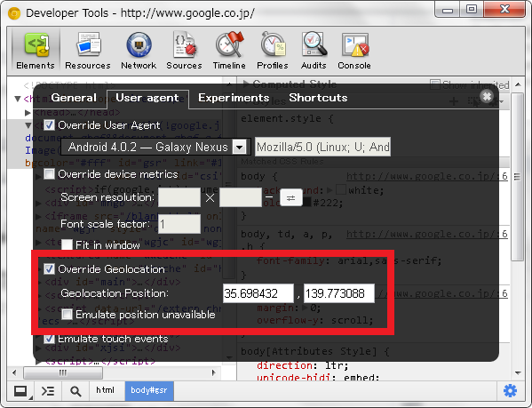The width and height of the screenshot is (532, 408).
Task: Toggle Fit in window checkbox
Action: pyautogui.click(x=67, y=244)
